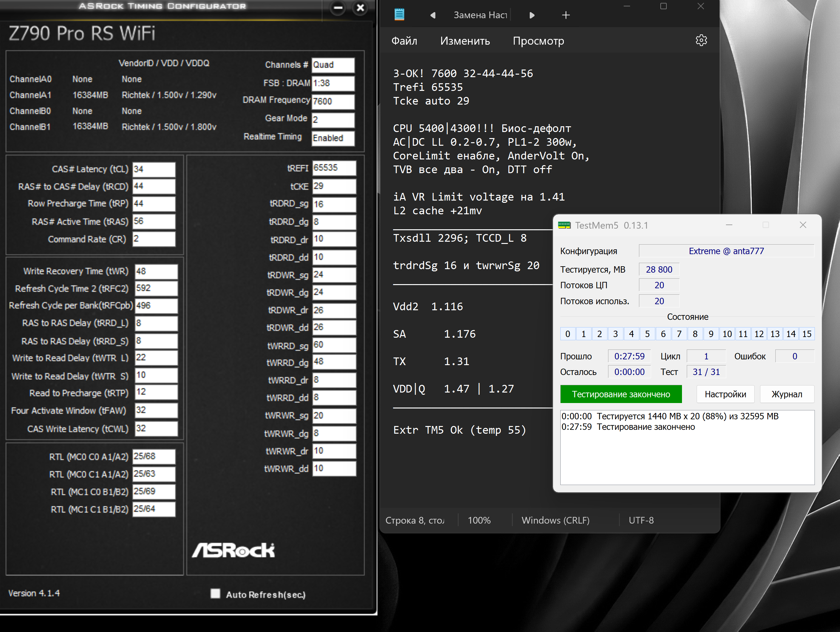Open the 100% zoom level selector

479,520
